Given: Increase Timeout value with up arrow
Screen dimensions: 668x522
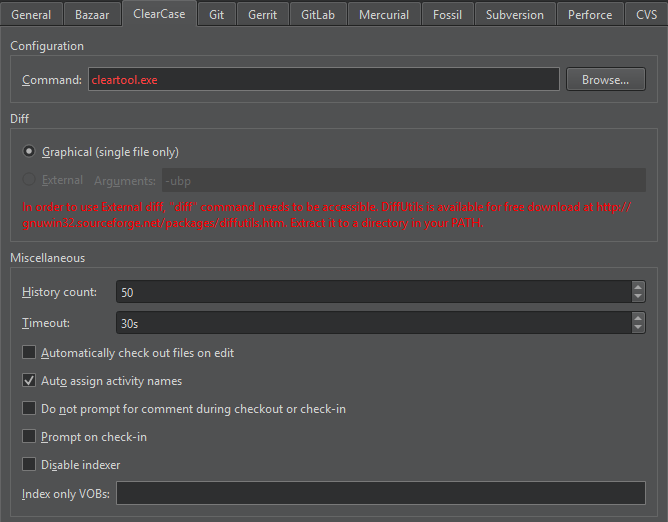Looking at the screenshot, I should pos(638,318).
